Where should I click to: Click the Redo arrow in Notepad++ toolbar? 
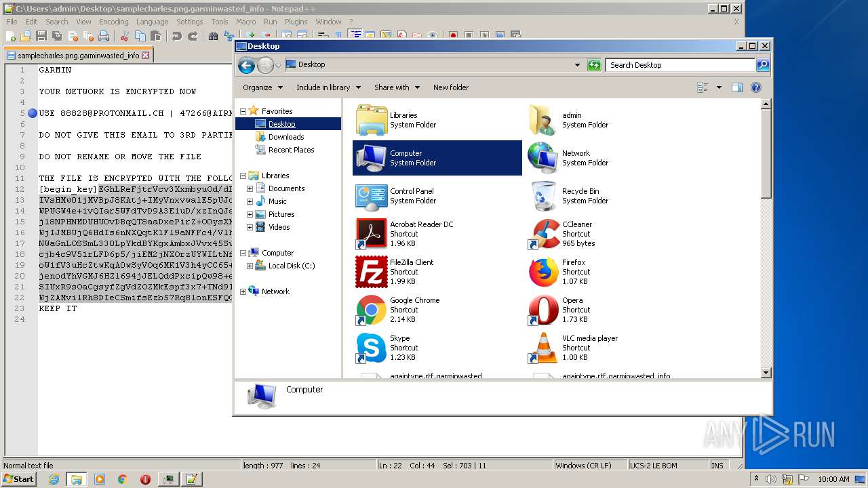[x=193, y=36]
